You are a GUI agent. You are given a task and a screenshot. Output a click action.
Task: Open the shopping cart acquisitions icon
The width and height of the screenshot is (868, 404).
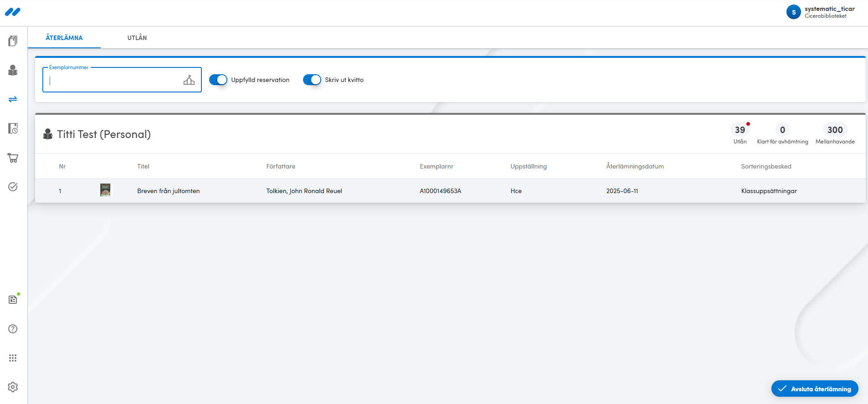[x=13, y=158]
